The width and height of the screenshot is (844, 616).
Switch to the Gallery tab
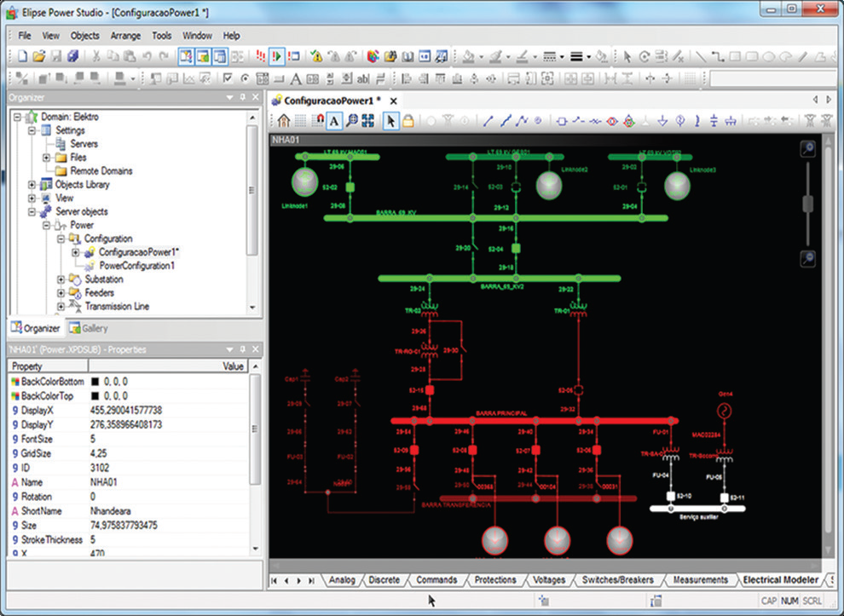[89, 328]
